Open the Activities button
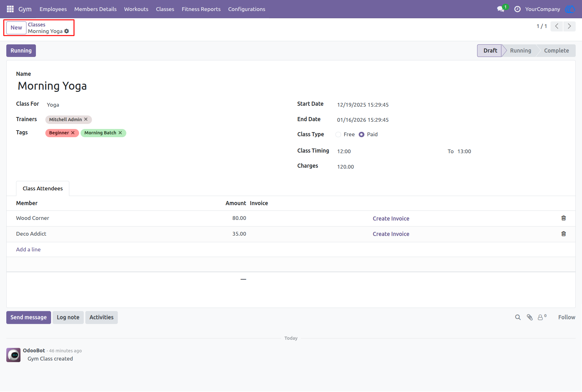The height and width of the screenshot is (392, 582). (101, 317)
